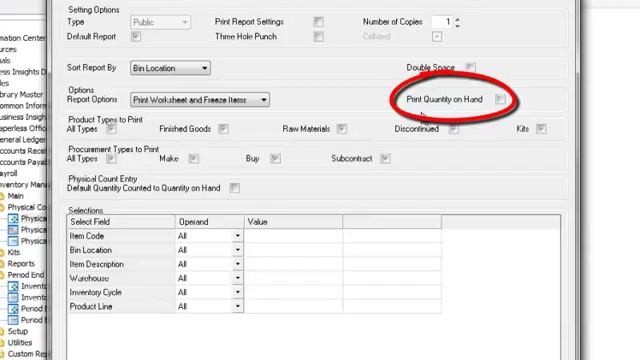Click the Number of Copies field
Image resolution: width=640 pixels, height=360 pixels.
(x=442, y=22)
